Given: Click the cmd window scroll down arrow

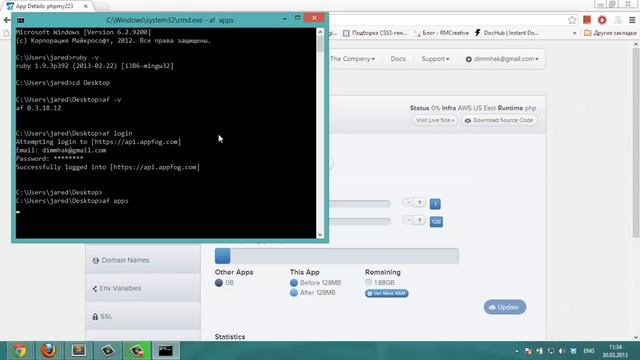Looking at the screenshot, I should [x=320, y=235].
